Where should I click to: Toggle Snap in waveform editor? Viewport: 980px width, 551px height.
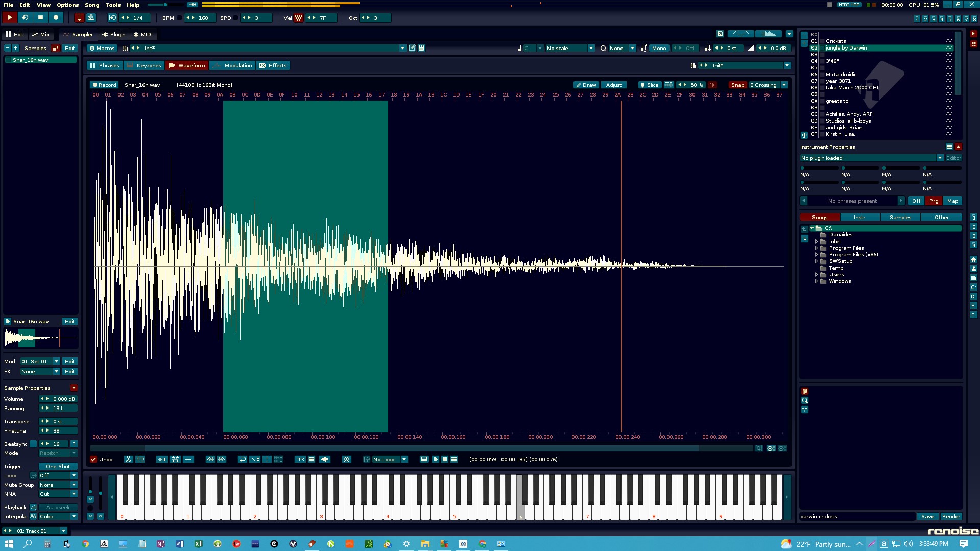click(x=737, y=85)
